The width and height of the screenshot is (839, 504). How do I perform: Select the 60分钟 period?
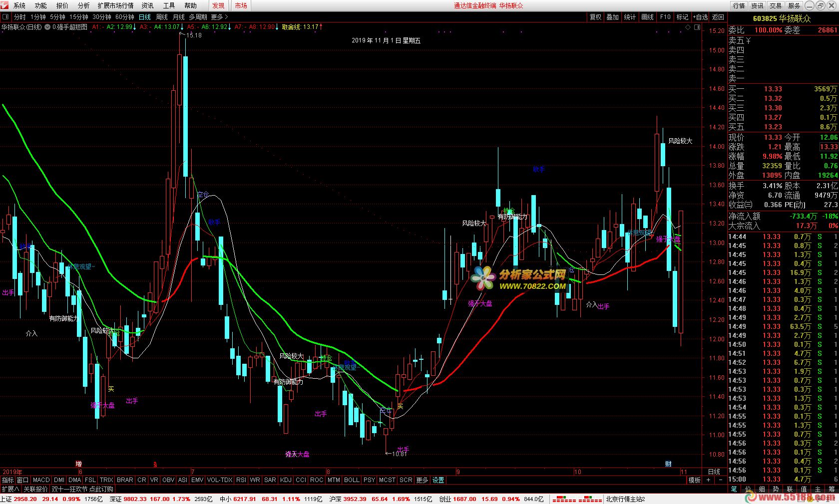tap(125, 17)
